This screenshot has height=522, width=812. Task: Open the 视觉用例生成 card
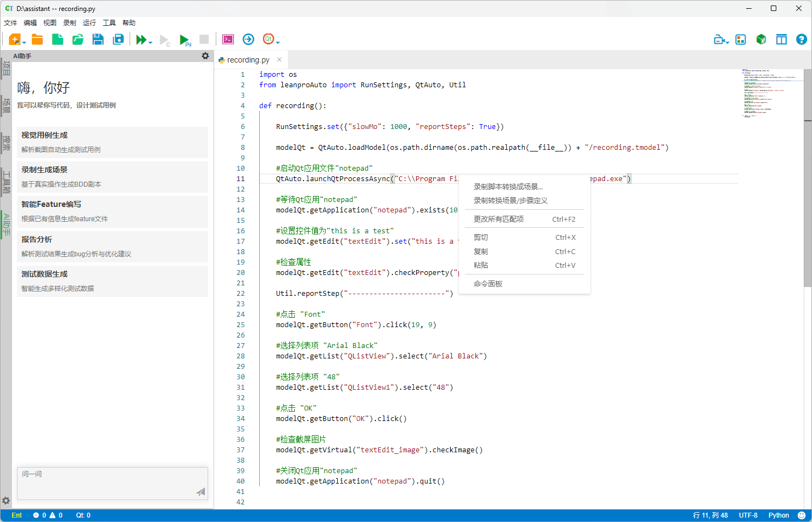pyautogui.click(x=113, y=142)
